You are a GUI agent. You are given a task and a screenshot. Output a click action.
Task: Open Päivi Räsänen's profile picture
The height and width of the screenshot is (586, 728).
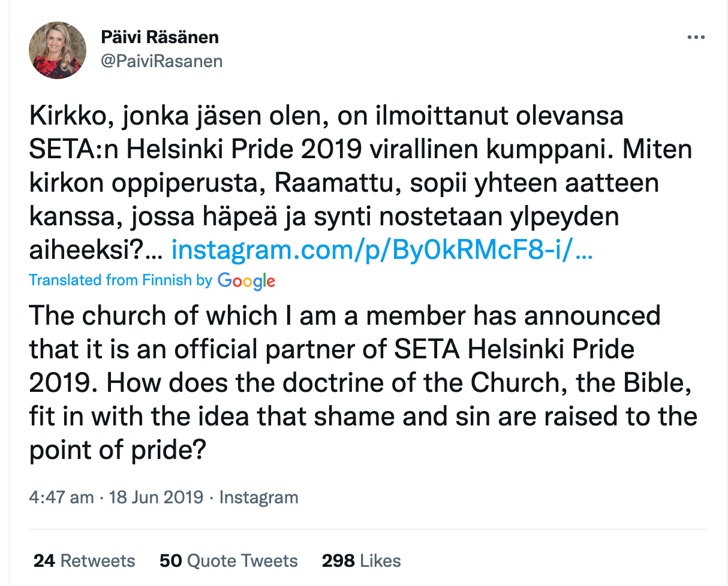pyautogui.click(x=58, y=51)
